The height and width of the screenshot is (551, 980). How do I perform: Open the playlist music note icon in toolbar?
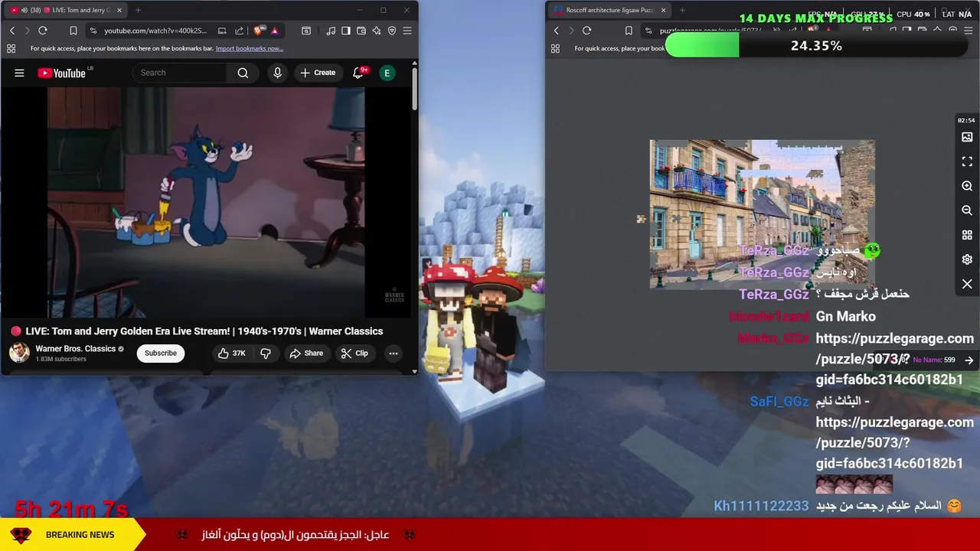coord(331,31)
